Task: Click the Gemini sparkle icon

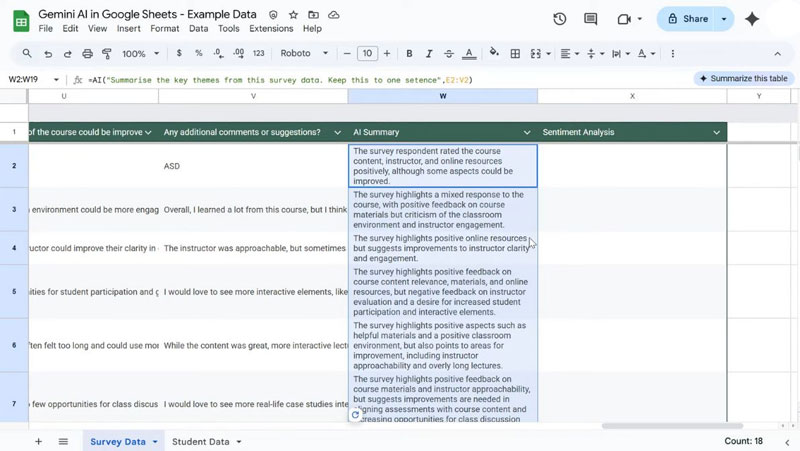Action: (x=752, y=19)
